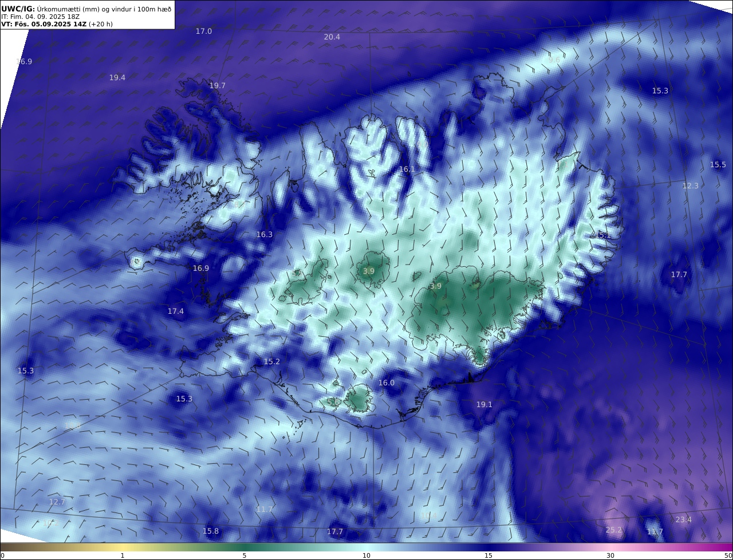The width and height of the screenshot is (733, 560).
Task: Click the 12.3 value label
Action: (x=691, y=186)
